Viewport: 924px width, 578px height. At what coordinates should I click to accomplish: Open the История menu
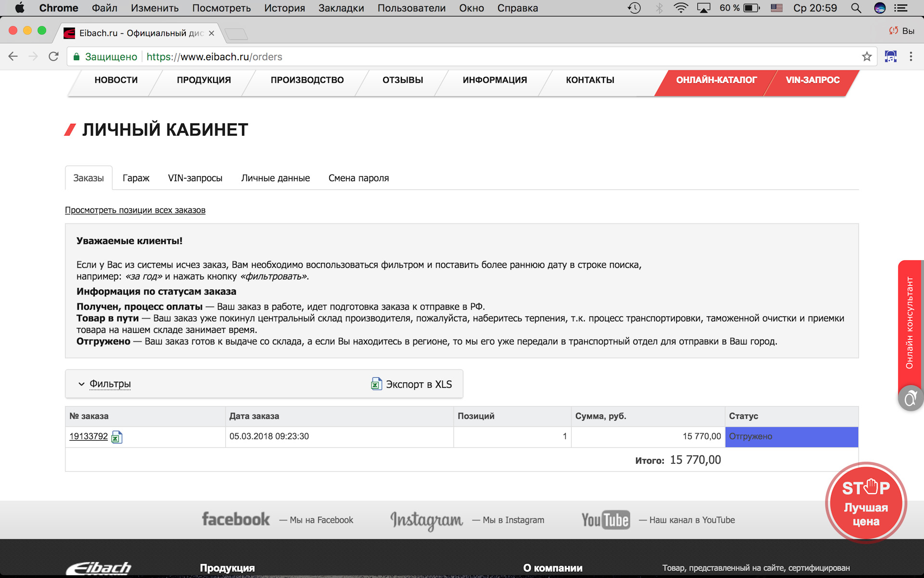[x=284, y=8]
